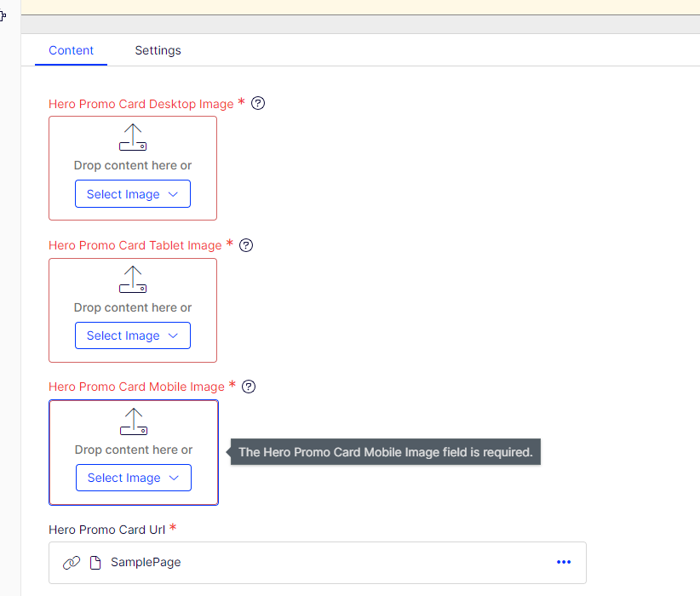Open Select Image dropdown for Mobile Image
Screen dimensions: 700x596
pos(134,478)
